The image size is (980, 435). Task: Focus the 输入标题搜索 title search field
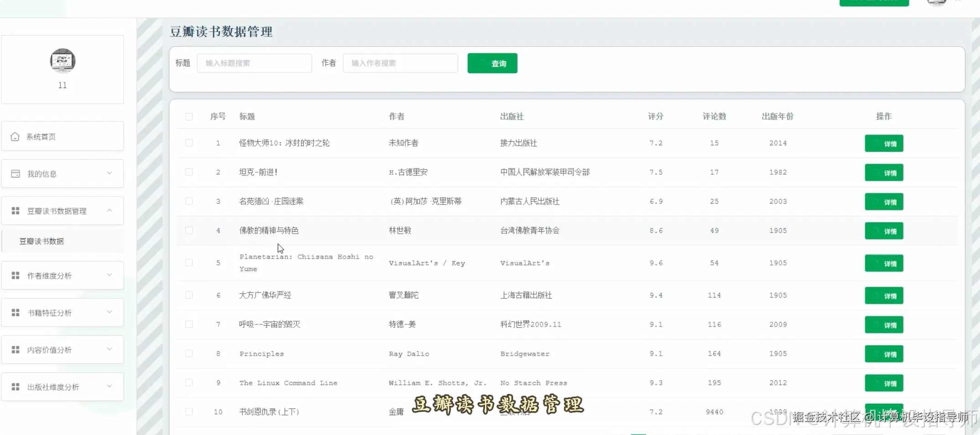pyautogui.click(x=254, y=63)
